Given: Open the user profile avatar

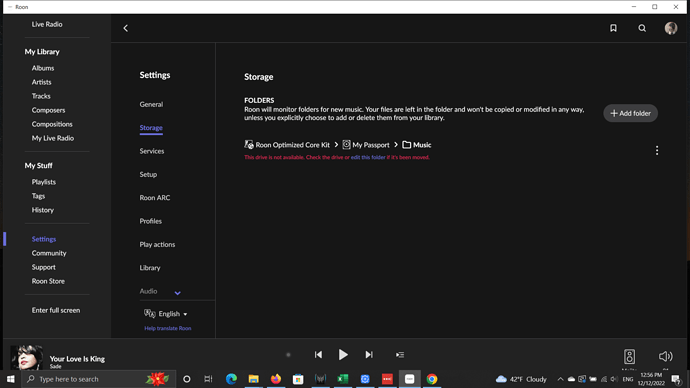Looking at the screenshot, I should [671, 28].
